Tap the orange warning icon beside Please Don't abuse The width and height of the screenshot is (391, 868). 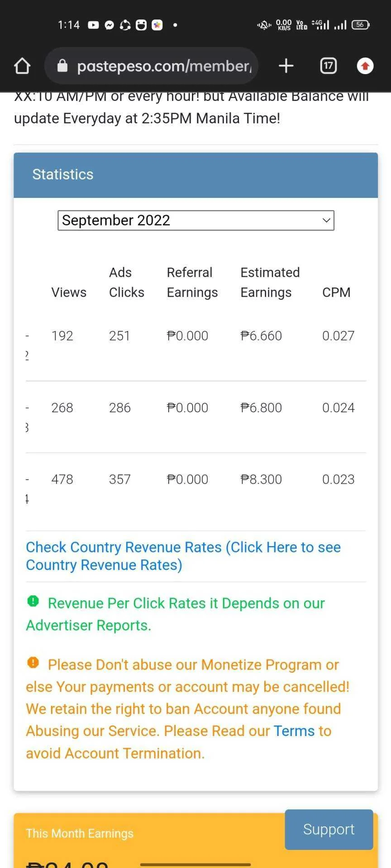click(x=33, y=663)
